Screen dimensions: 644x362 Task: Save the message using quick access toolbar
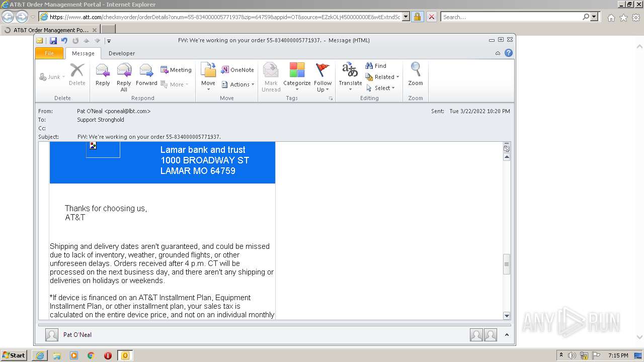click(x=53, y=41)
